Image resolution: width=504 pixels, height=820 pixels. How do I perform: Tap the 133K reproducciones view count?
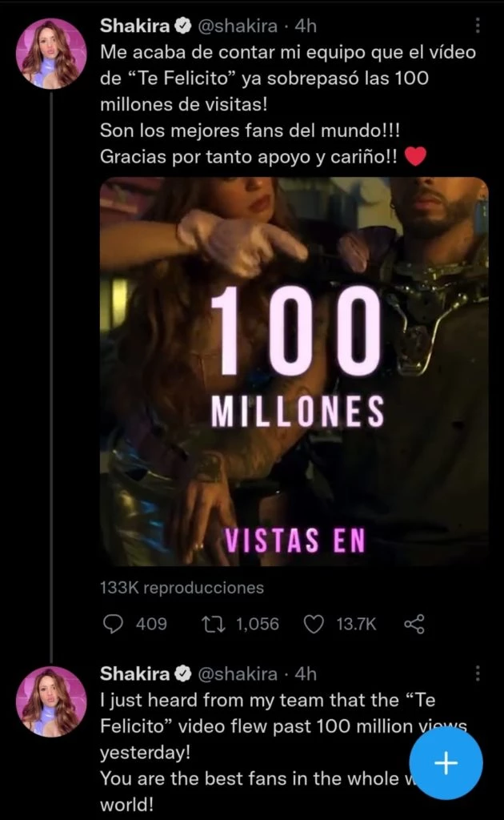182,588
